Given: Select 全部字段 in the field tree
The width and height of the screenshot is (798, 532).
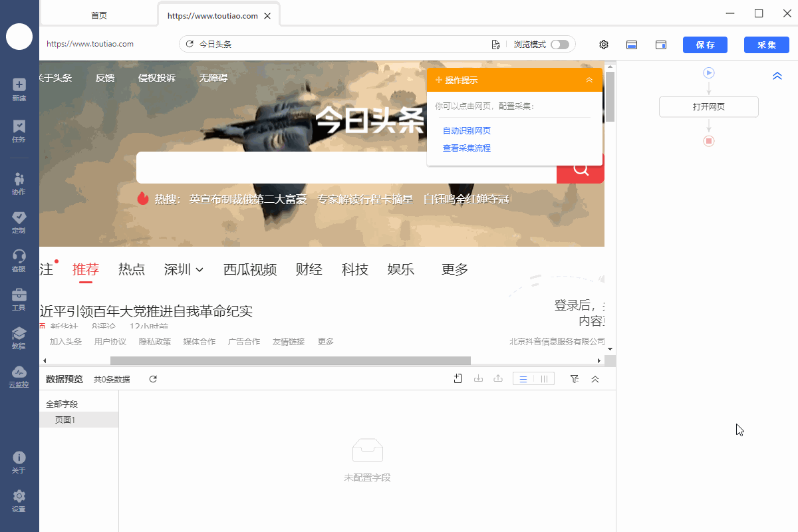Looking at the screenshot, I should [62, 404].
